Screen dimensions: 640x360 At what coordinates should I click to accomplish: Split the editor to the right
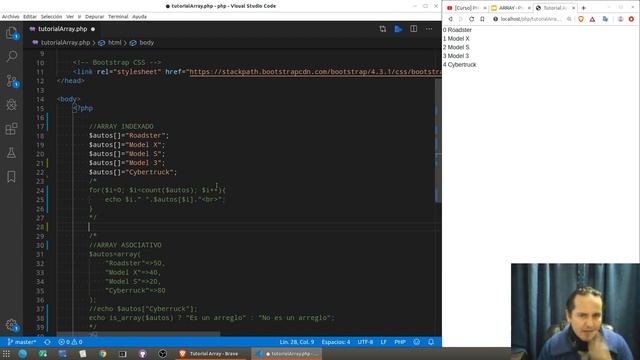413,29
